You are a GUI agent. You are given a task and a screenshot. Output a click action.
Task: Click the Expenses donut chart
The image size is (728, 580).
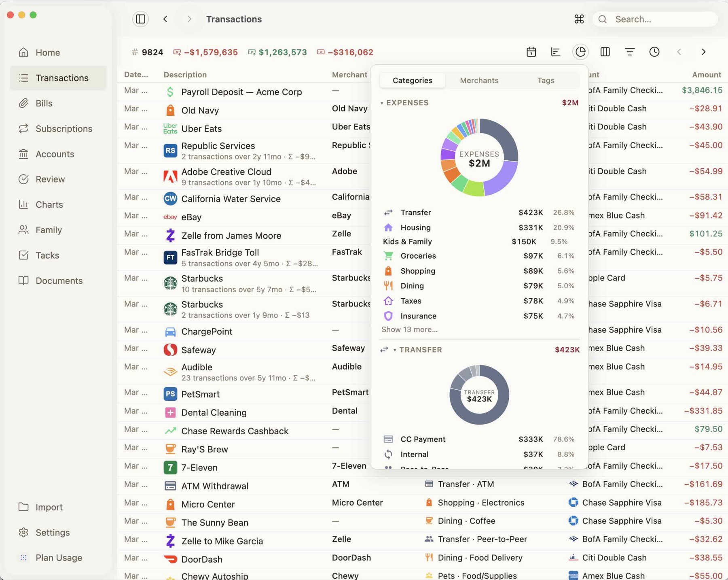click(x=479, y=157)
